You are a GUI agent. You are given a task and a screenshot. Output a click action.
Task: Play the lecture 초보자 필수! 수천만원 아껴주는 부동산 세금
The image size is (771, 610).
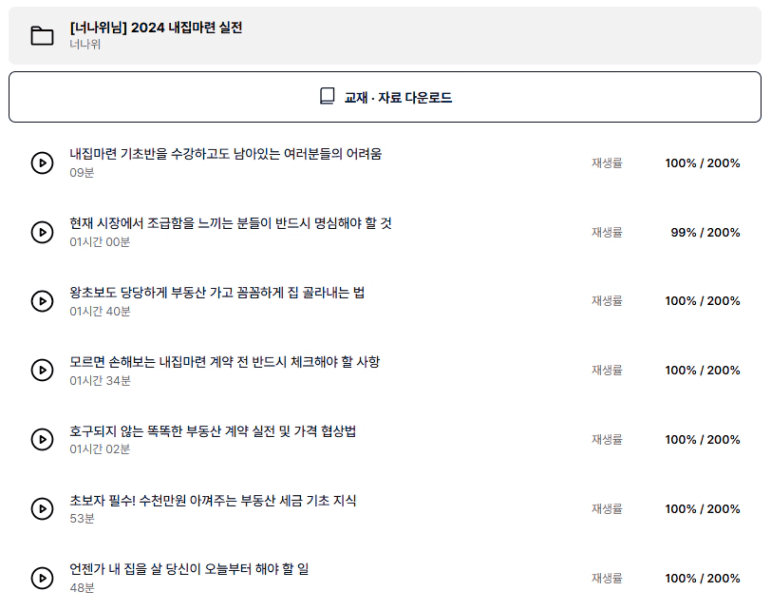42,509
